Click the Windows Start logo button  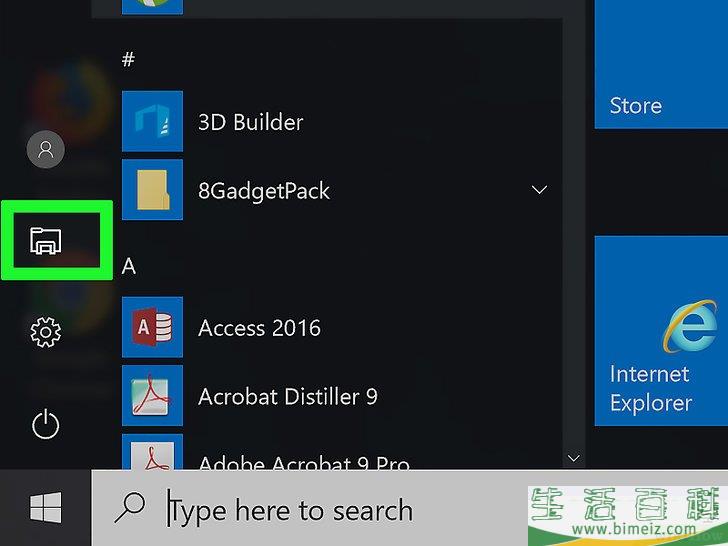tap(45, 509)
